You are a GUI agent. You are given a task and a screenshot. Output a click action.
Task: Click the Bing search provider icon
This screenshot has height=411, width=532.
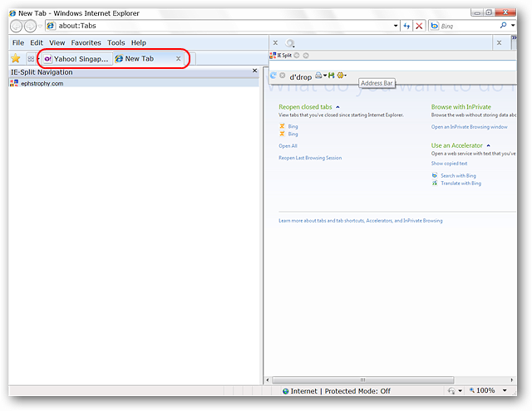click(x=434, y=26)
